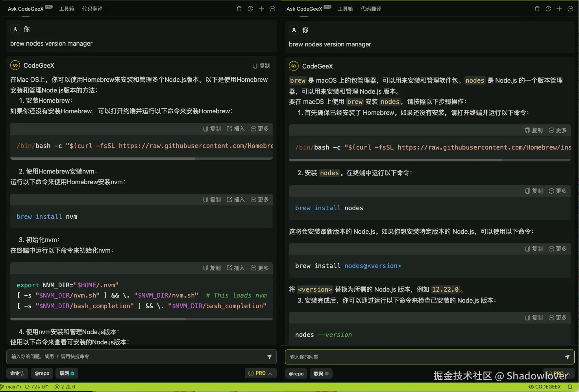Start new chat with plus icon, left panel

coord(261,9)
